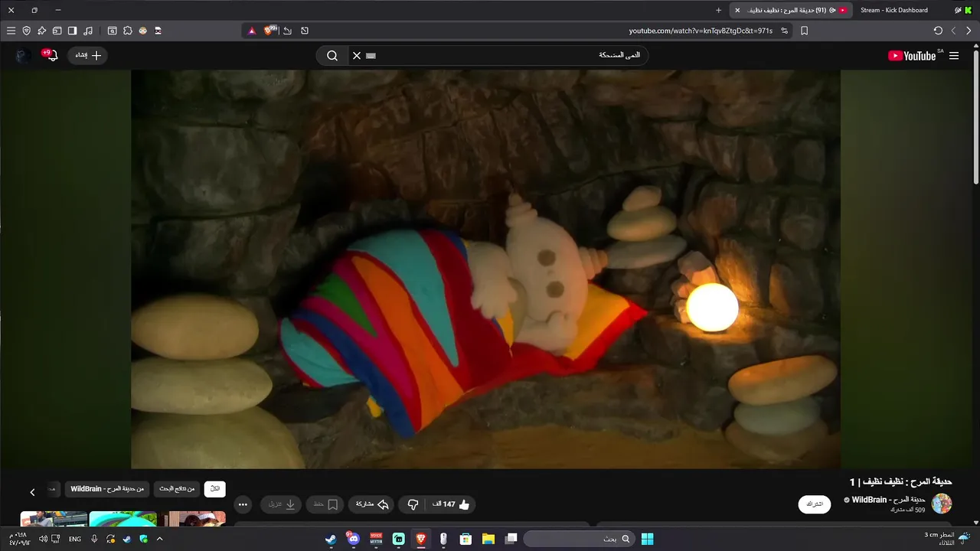
Task: Open the tab search toolbar icon
Action: click(x=112, y=31)
